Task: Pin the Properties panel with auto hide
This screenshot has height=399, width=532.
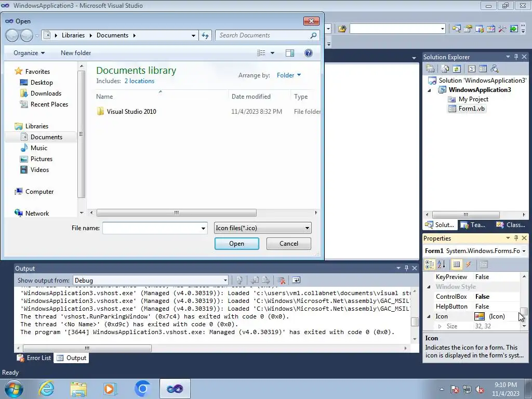Action: click(x=516, y=238)
